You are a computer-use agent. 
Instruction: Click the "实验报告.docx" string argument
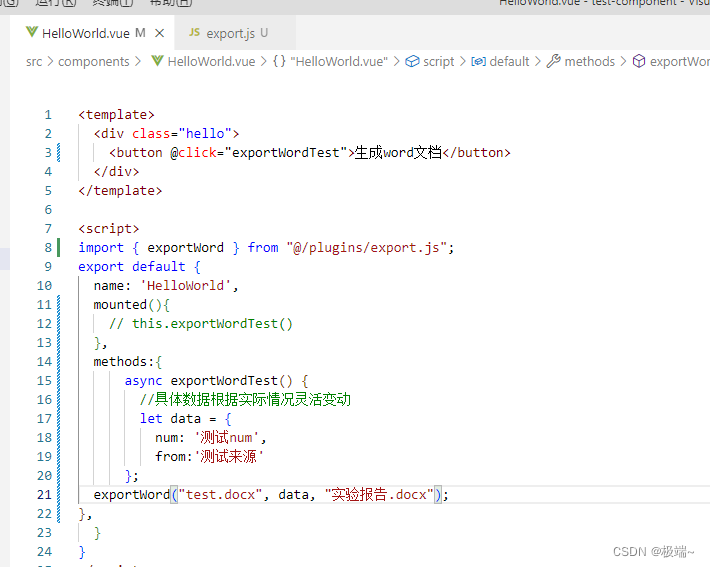pyautogui.click(x=379, y=495)
